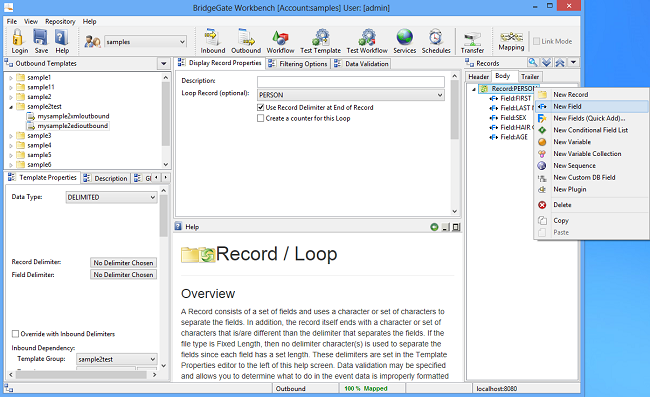Image resolution: width=650 pixels, height=397 pixels.
Task: Open Records panel options dropdown arrow
Action: (x=573, y=63)
